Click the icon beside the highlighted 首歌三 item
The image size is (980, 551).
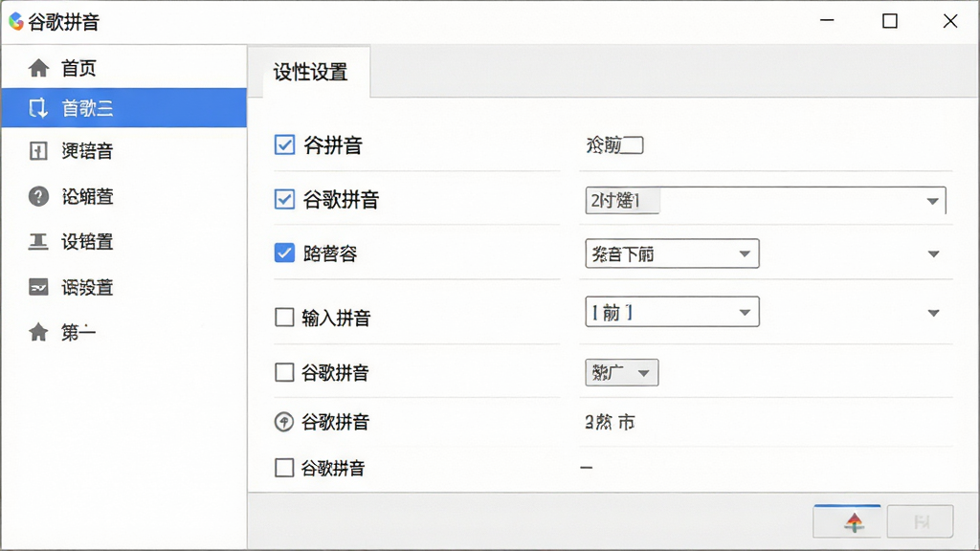pyautogui.click(x=38, y=108)
